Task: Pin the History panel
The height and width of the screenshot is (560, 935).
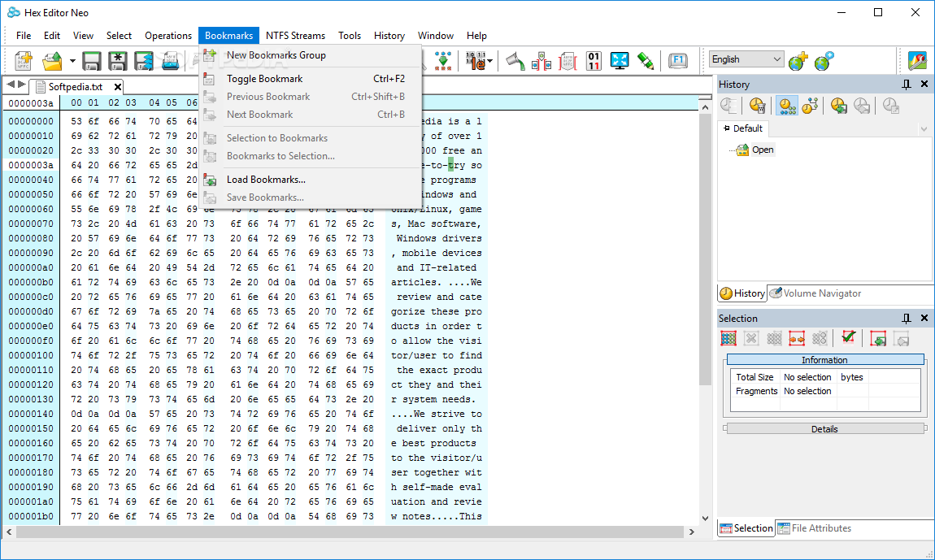Action: (907, 84)
